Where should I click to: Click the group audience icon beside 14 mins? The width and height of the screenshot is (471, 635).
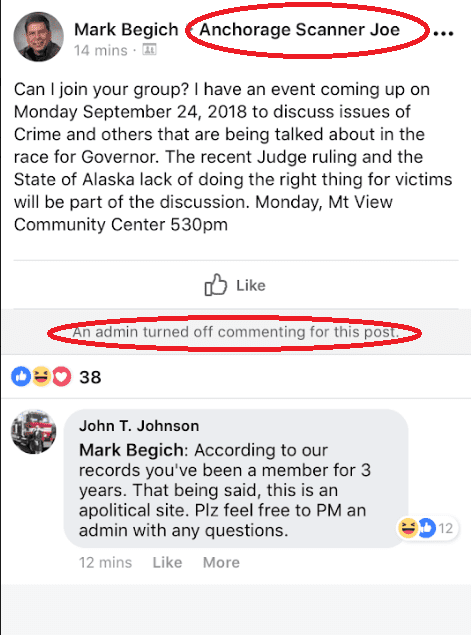pos(149,50)
